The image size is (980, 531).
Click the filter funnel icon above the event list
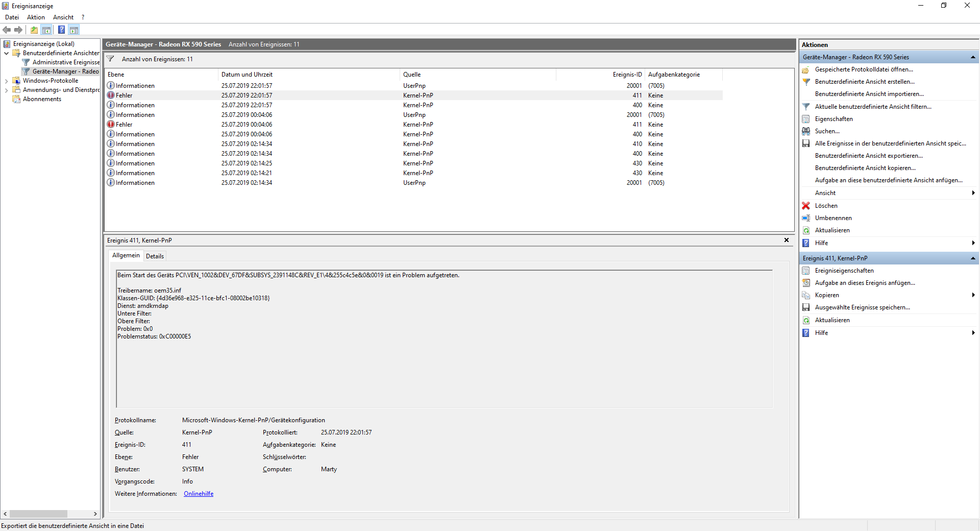pos(110,59)
